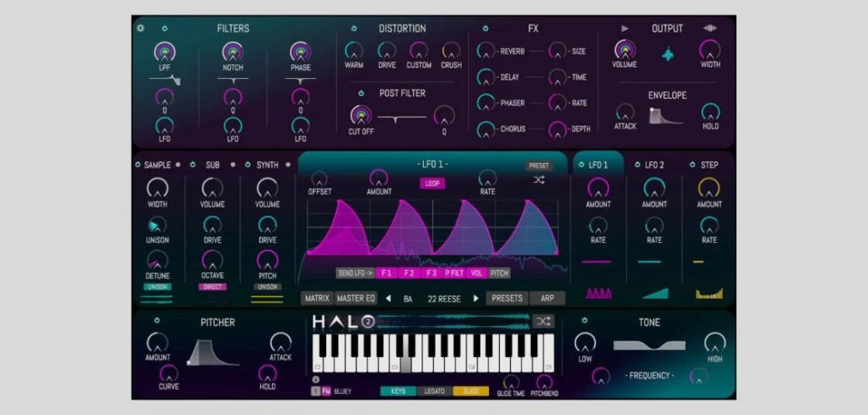868x415 pixels.
Task: Toggle the FX section power indicator
Action: tap(485, 29)
